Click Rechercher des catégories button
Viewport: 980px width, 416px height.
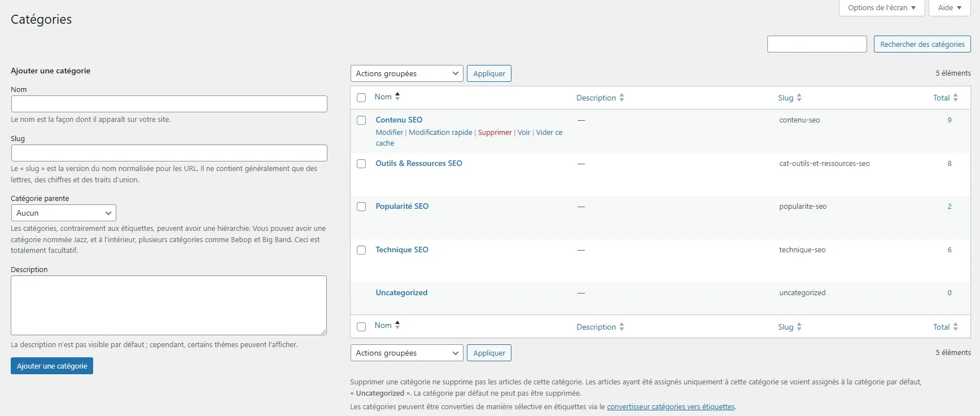pyautogui.click(x=922, y=44)
